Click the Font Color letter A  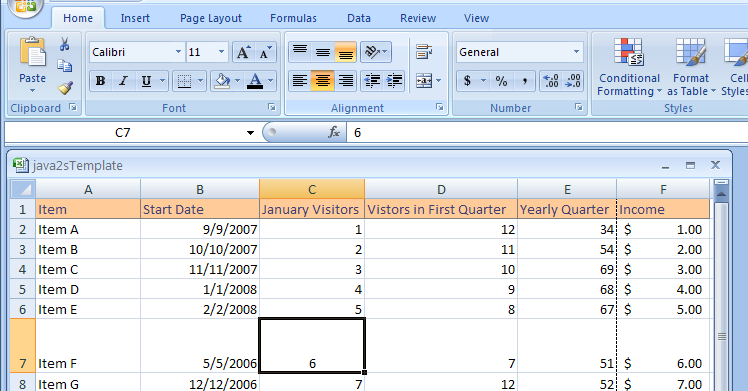255,81
